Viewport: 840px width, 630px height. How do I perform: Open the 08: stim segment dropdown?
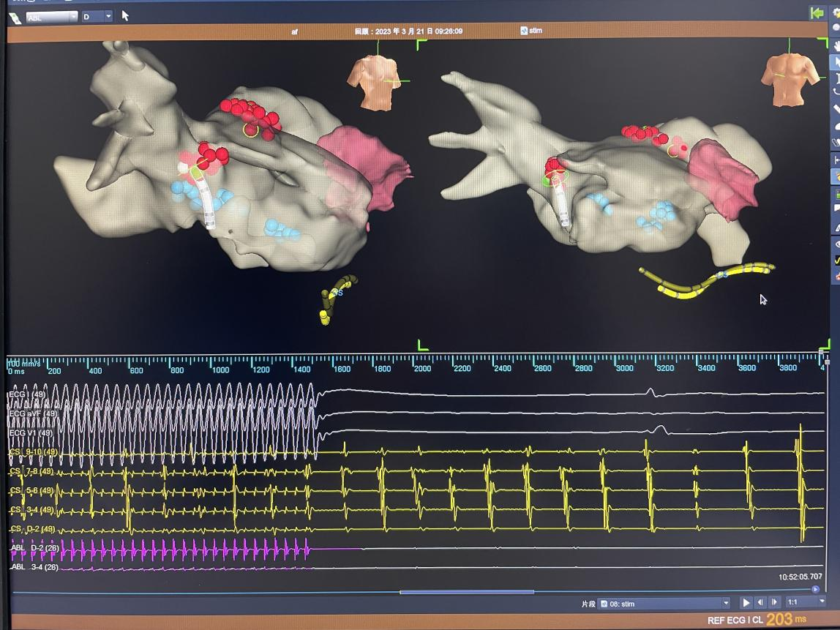pyautogui.click(x=664, y=604)
